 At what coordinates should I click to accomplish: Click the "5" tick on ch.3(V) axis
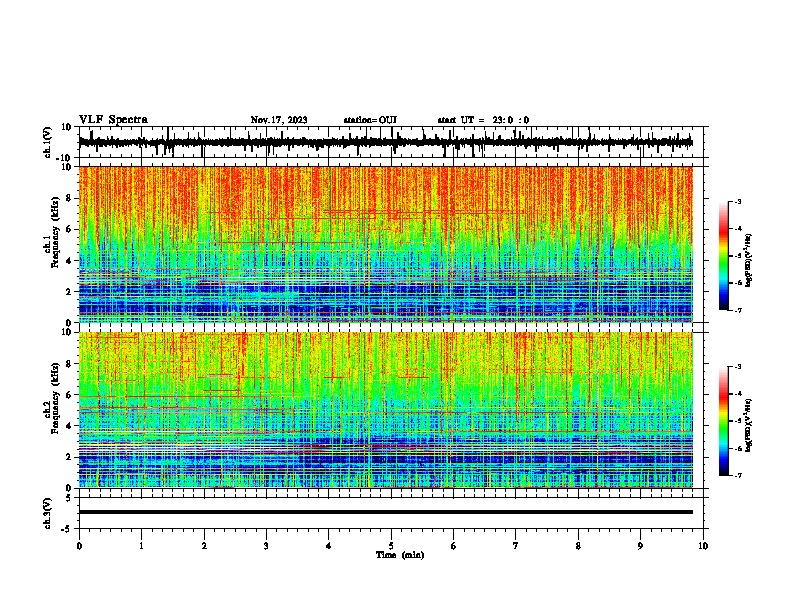[x=69, y=498]
